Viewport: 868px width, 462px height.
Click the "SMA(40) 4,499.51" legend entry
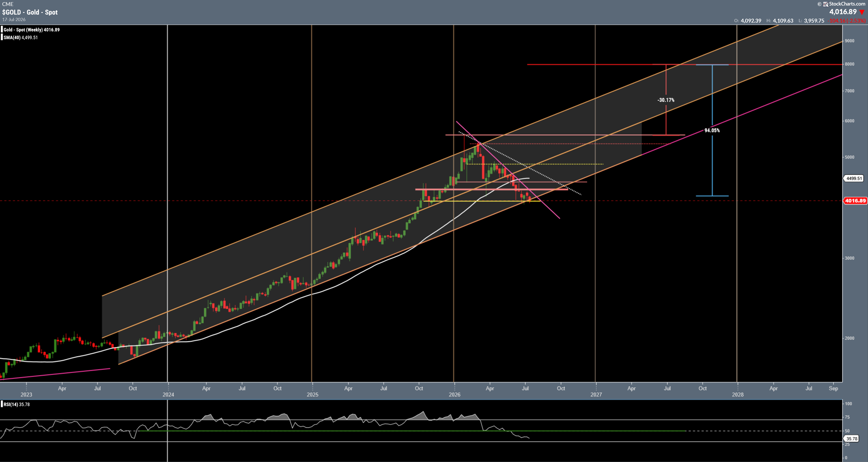pos(21,38)
